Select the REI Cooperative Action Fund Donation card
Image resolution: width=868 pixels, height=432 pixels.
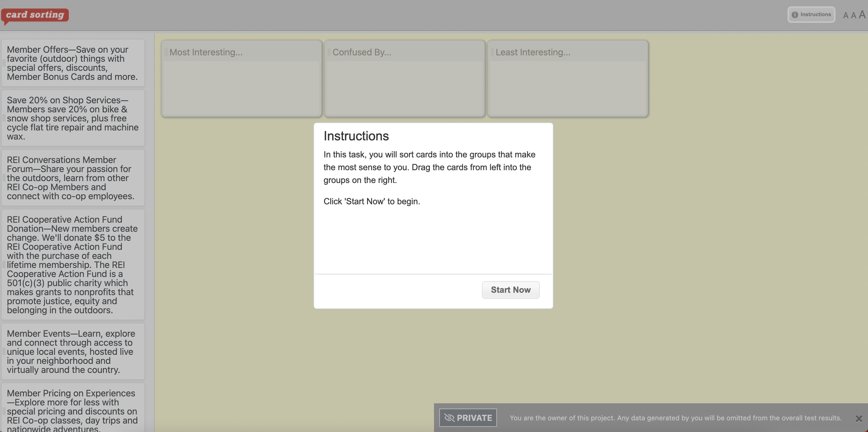click(x=73, y=265)
